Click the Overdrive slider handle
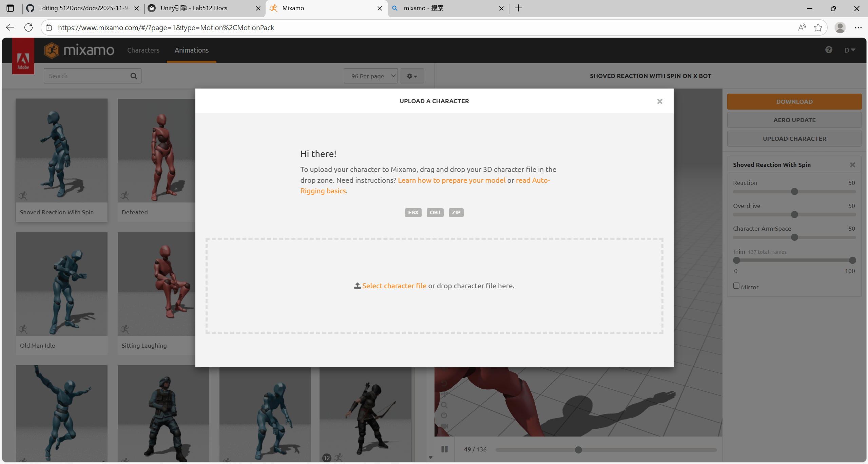Viewport: 868px width, 464px height. tap(794, 215)
